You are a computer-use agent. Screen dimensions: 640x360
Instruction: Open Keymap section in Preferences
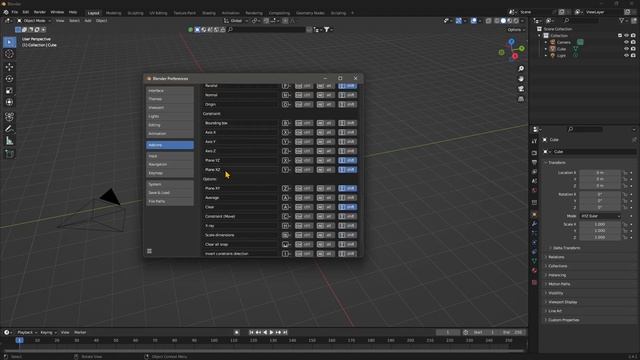170,173
